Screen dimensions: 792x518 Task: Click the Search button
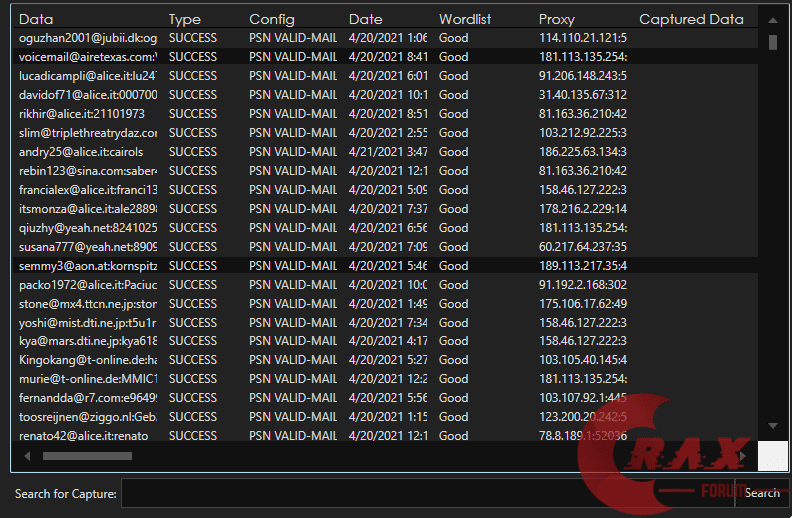click(x=762, y=493)
